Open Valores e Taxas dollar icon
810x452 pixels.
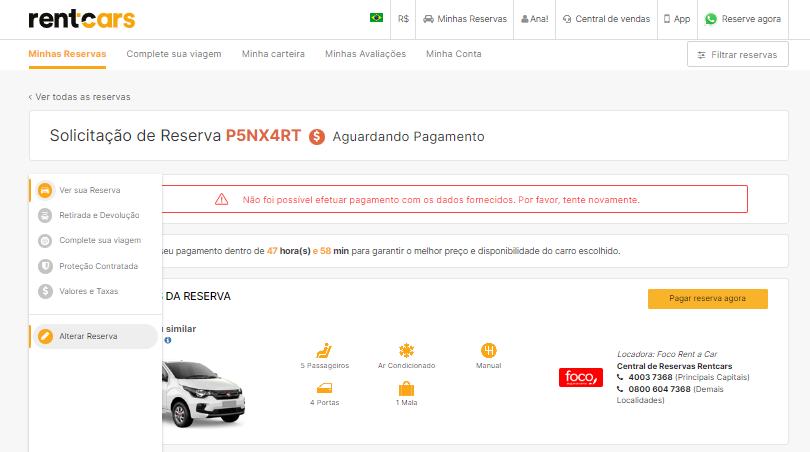coord(45,292)
